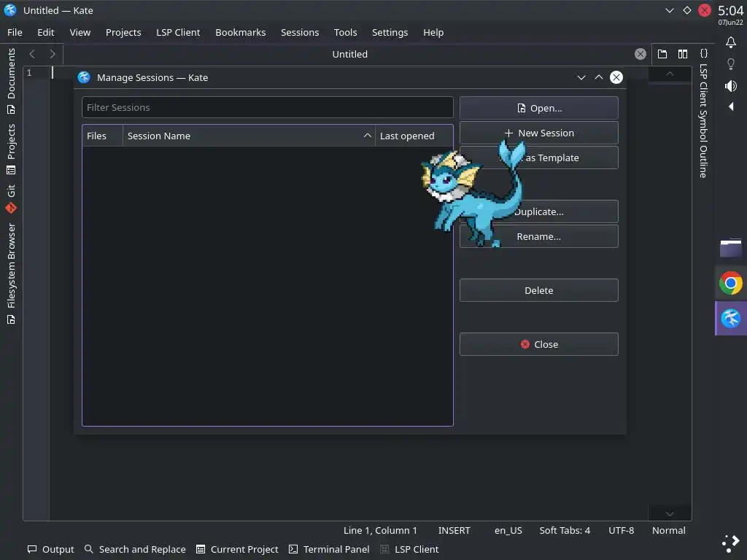Toggle INSERT mode in status bar
The height and width of the screenshot is (560, 747).
tap(454, 531)
